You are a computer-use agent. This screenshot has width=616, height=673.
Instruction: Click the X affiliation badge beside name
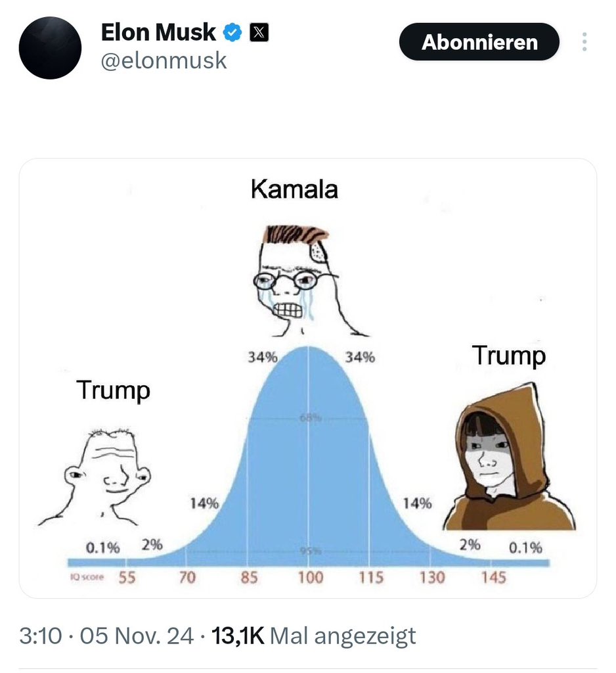click(x=259, y=33)
